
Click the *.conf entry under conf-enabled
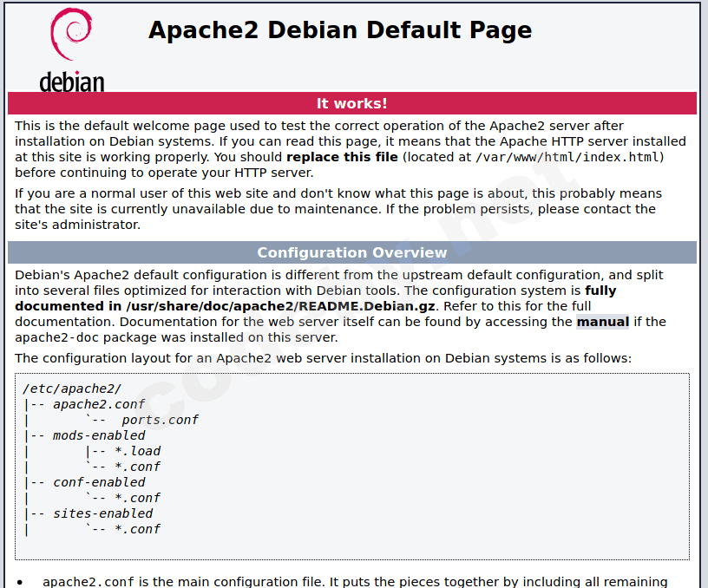(137, 498)
